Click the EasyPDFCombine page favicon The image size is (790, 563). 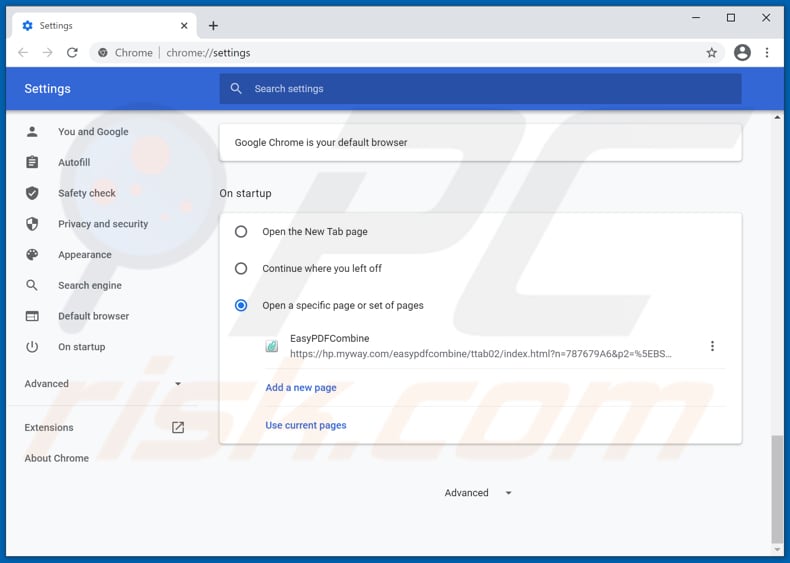[x=272, y=346]
